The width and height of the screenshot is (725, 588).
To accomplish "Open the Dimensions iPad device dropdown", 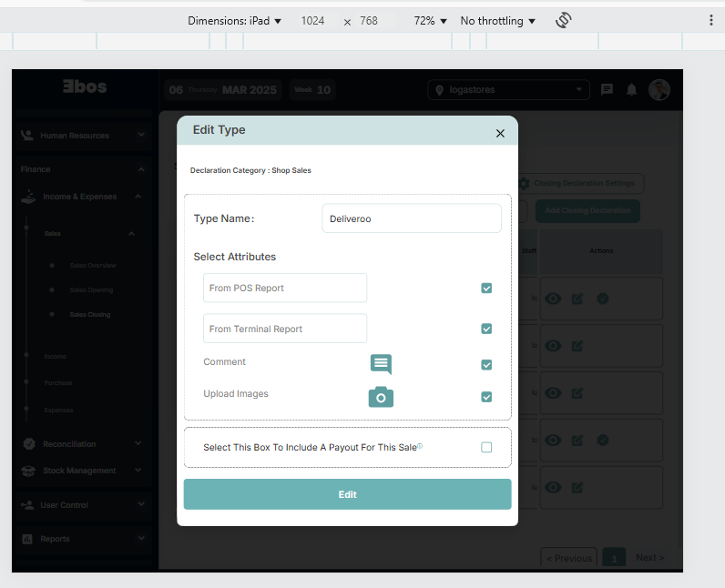I will point(234,21).
